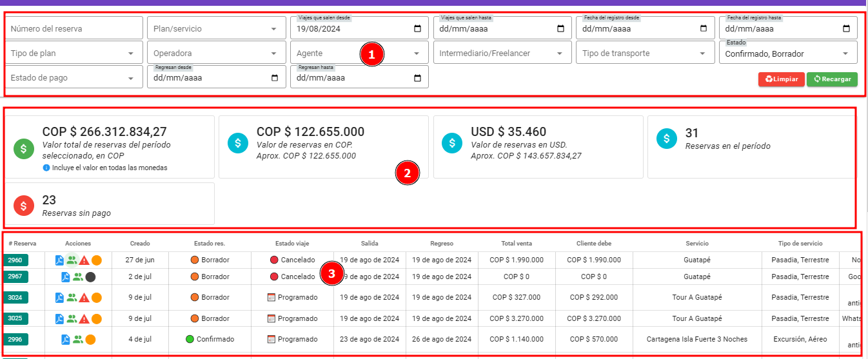
Task: Click the passengers icon in reservation 2967 row
Action: [x=77, y=277]
